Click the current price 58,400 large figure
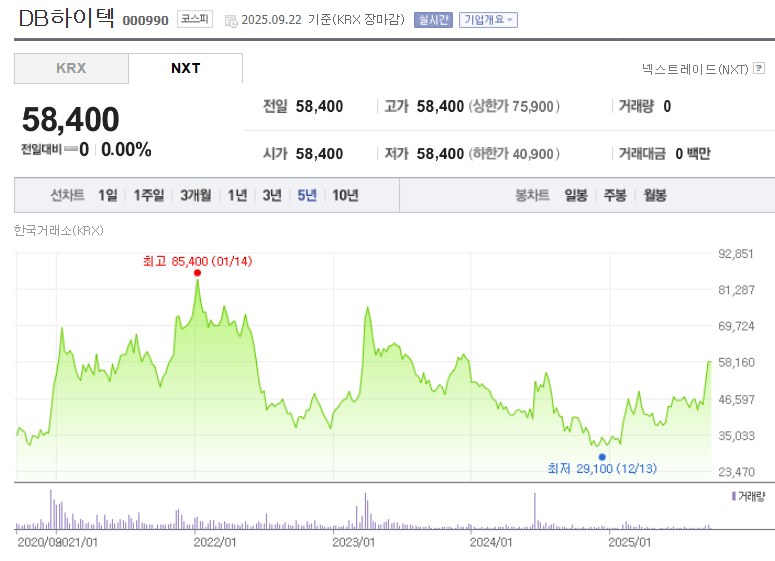 tap(71, 120)
